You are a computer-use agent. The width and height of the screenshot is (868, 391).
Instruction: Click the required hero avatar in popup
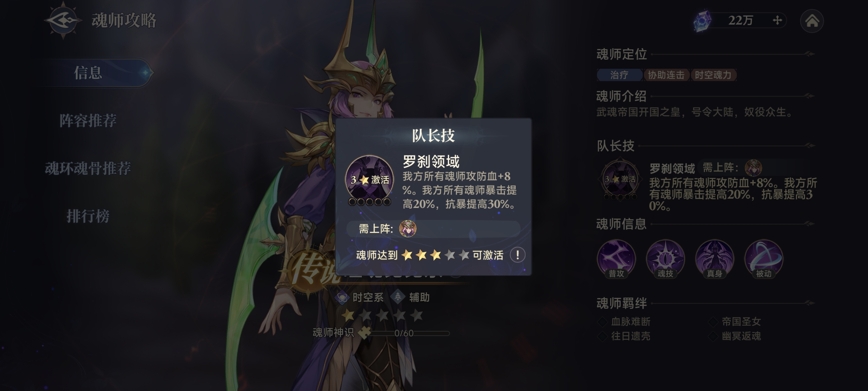(x=408, y=229)
